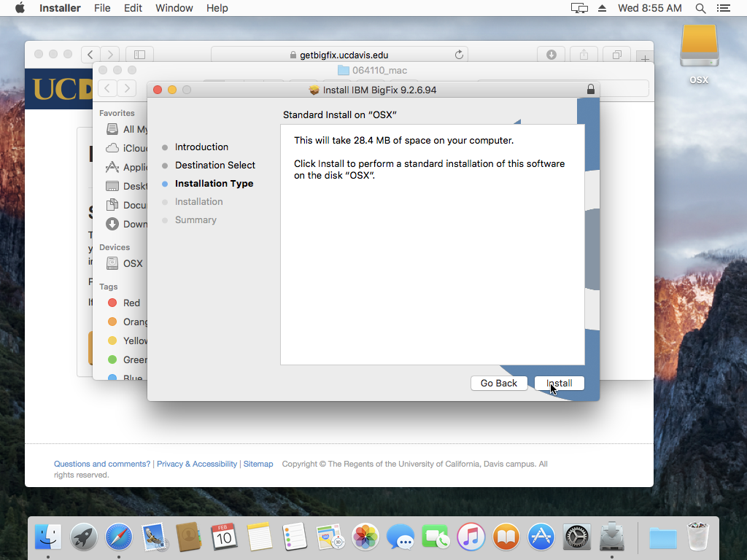Open Contacts from the Dock
Image resolution: width=747 pixels, height=560 pixels.
pyautogui.click(x=189, y=537)
